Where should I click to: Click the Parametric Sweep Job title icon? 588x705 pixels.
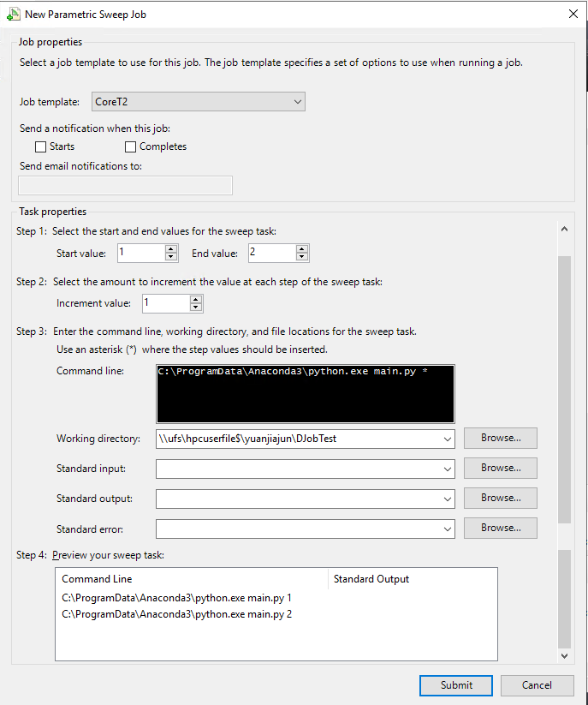(x=13, y=14)
